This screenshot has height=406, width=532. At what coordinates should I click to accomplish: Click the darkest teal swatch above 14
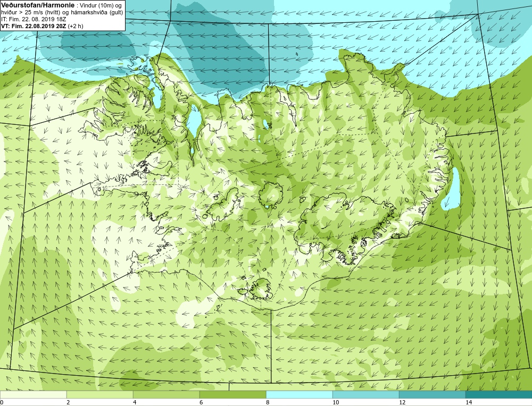pyautogui.click(x=499, y=394)
